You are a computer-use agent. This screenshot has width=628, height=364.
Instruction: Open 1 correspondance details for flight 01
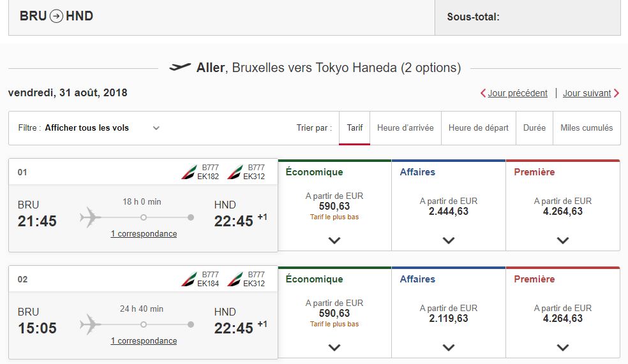pos(144,233)
